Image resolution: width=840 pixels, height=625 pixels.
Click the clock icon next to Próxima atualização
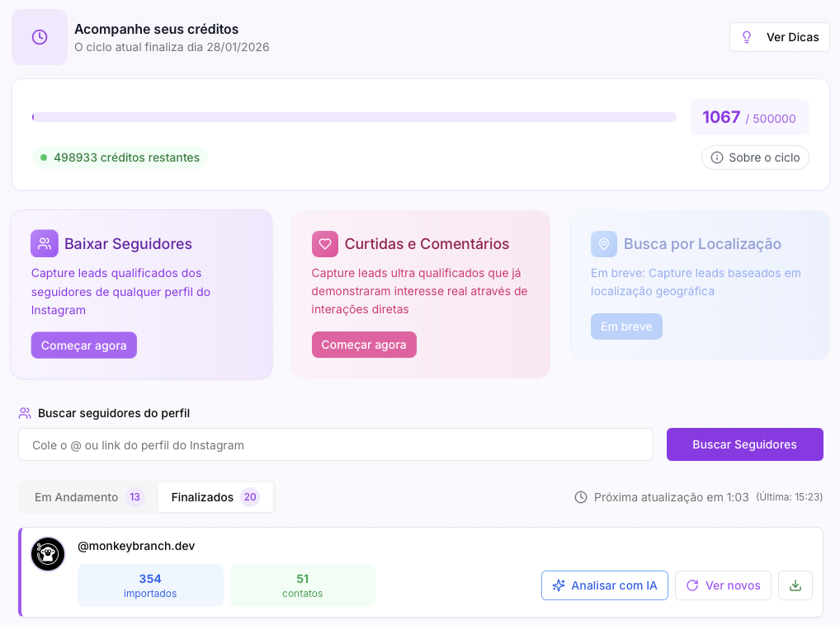[580, 496]
